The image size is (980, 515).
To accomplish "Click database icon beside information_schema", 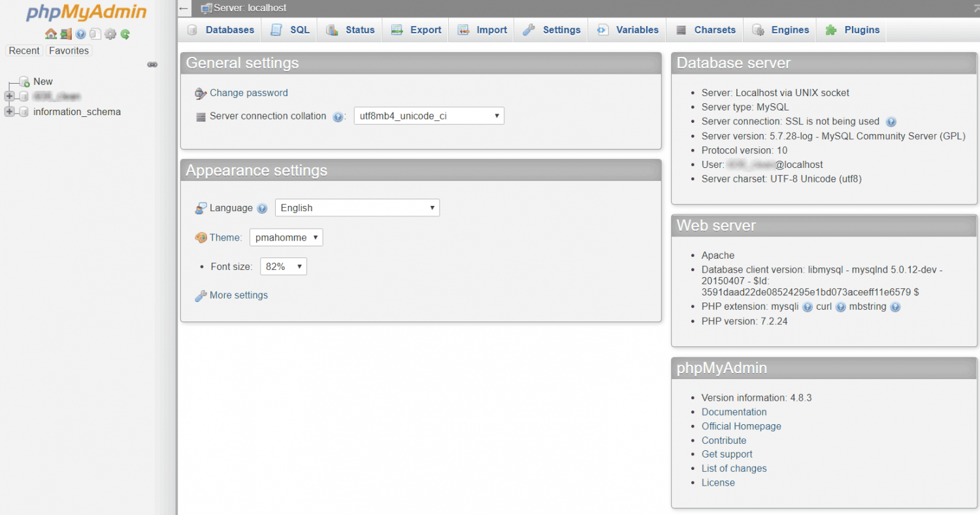I will coord(24,112).
